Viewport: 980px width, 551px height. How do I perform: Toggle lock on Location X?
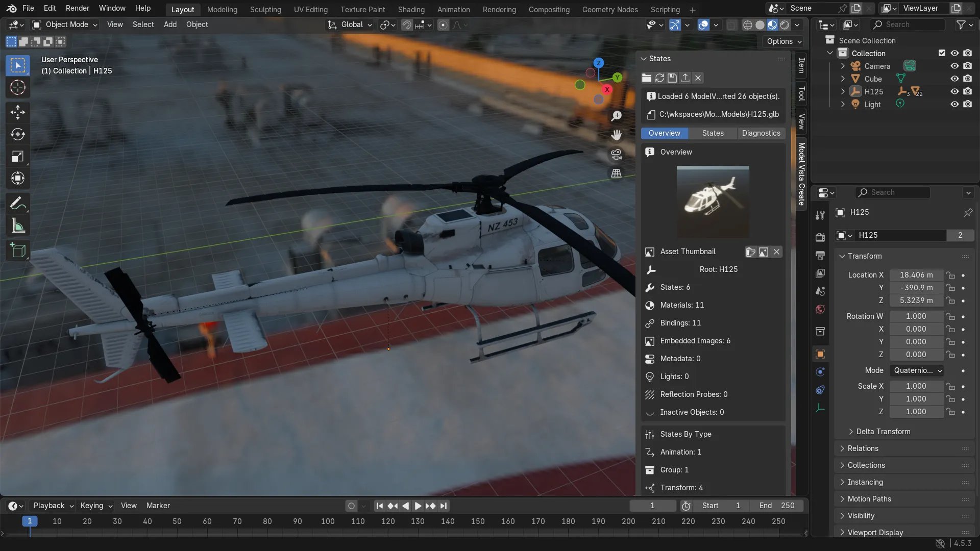(950, 275)
